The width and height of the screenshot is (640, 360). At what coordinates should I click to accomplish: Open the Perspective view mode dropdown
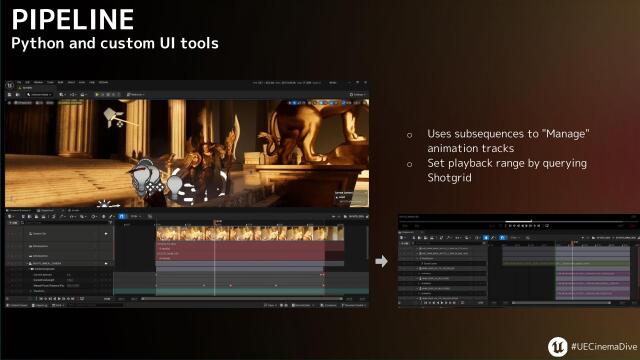pos(23,103)
